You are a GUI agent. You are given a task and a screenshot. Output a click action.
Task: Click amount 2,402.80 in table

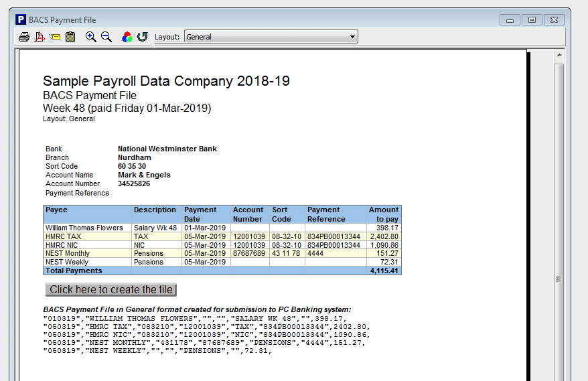(384, 236)
